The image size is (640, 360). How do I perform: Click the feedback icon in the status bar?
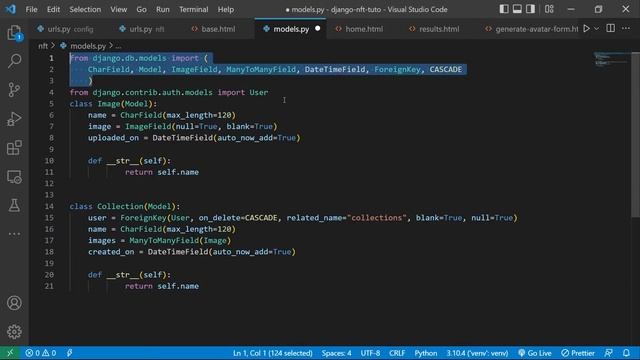(609, 353)
